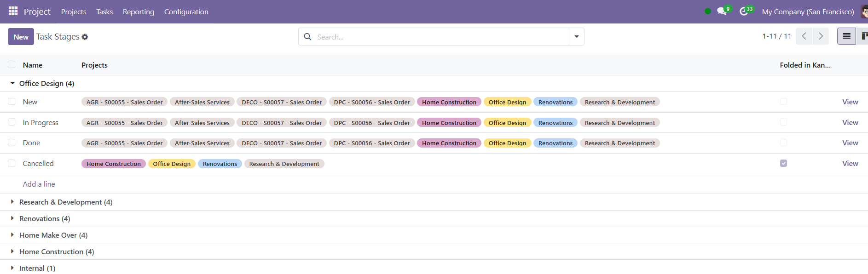Viewport: 868px width, 274px height.
Task: Click Research & Development tag in Cancelled row
Action: 284,164
